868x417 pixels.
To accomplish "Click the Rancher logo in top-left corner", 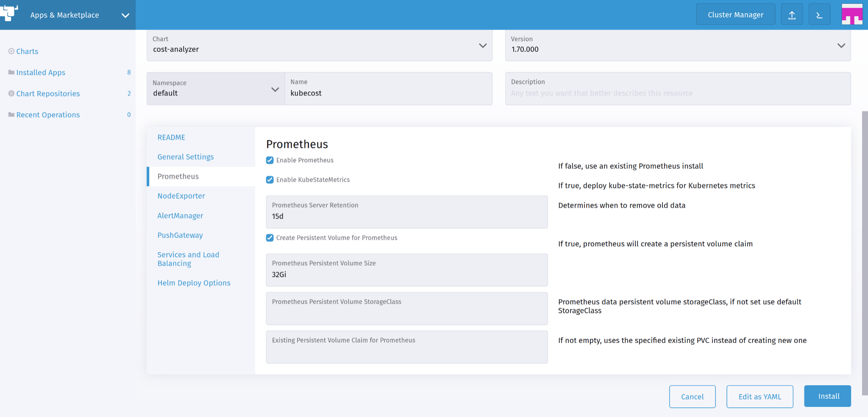I will [x=8, y=13].
